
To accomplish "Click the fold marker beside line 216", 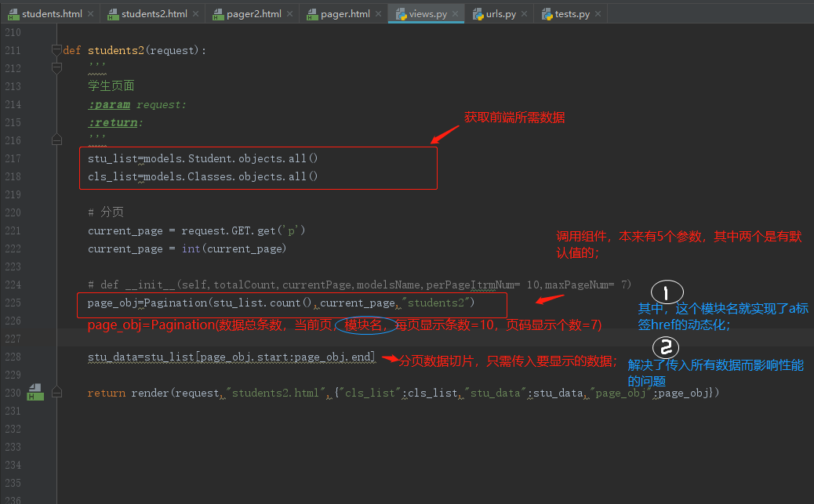I will (x=56, y=139).
